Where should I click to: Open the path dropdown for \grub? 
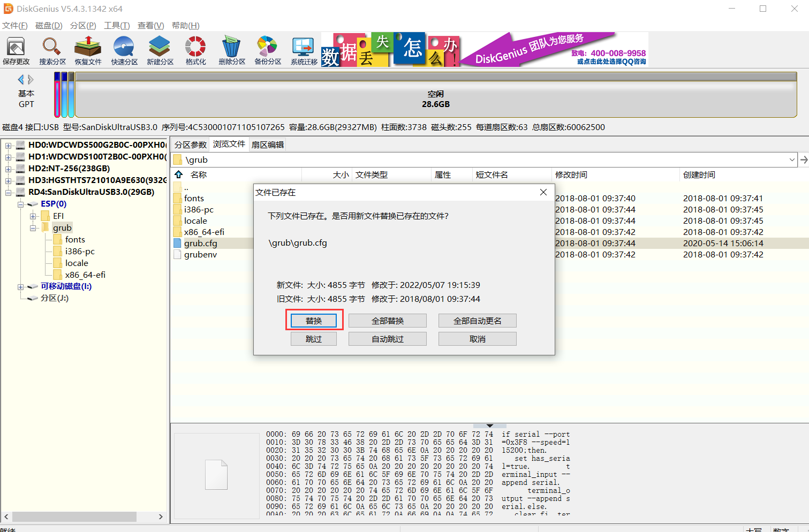coord(791,160)
